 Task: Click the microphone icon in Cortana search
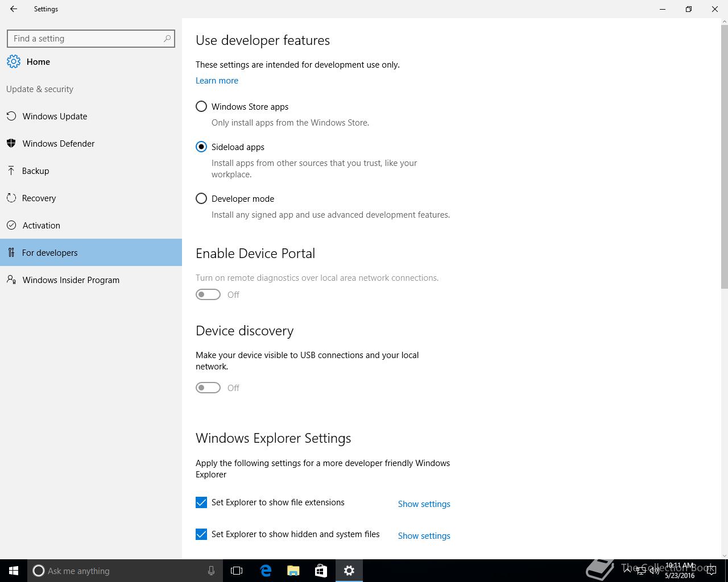(x=211, y=571)
